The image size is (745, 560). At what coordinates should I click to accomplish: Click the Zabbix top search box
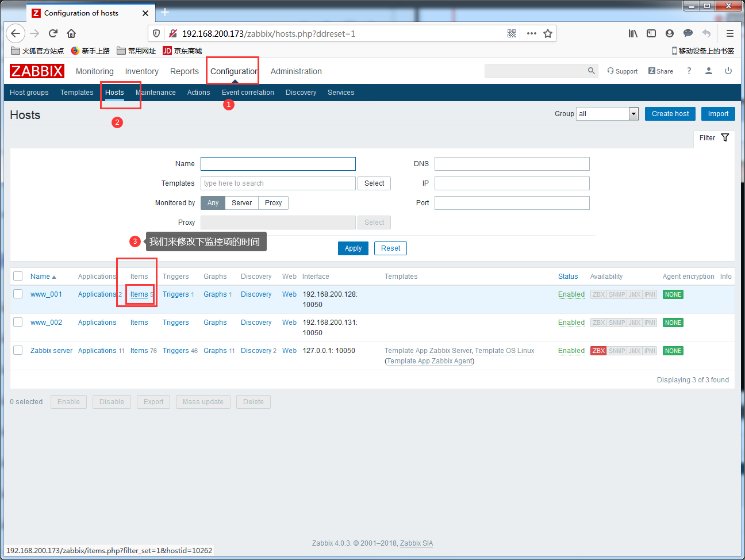pos(535,71)
